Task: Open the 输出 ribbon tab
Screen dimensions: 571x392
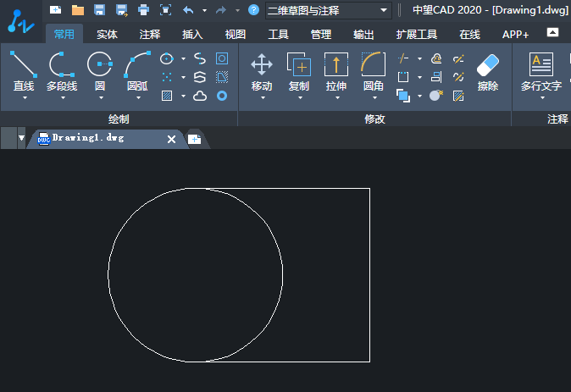Action: pyautogui.click(x=363, y=35)
